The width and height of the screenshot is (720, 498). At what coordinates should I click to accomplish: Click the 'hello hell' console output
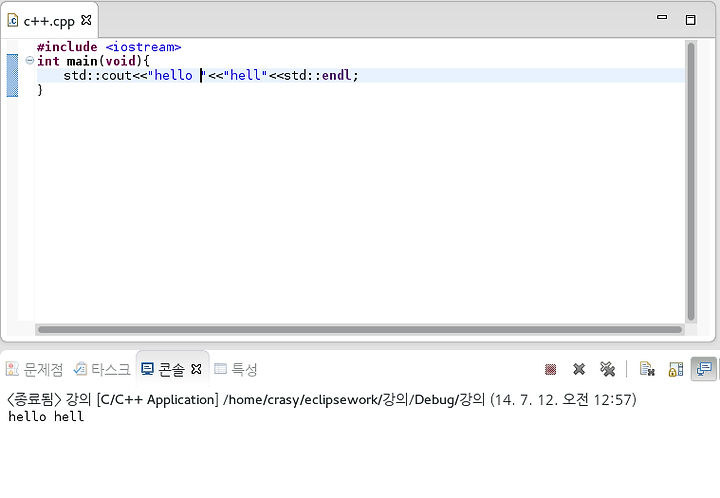(x=46, y=416)
